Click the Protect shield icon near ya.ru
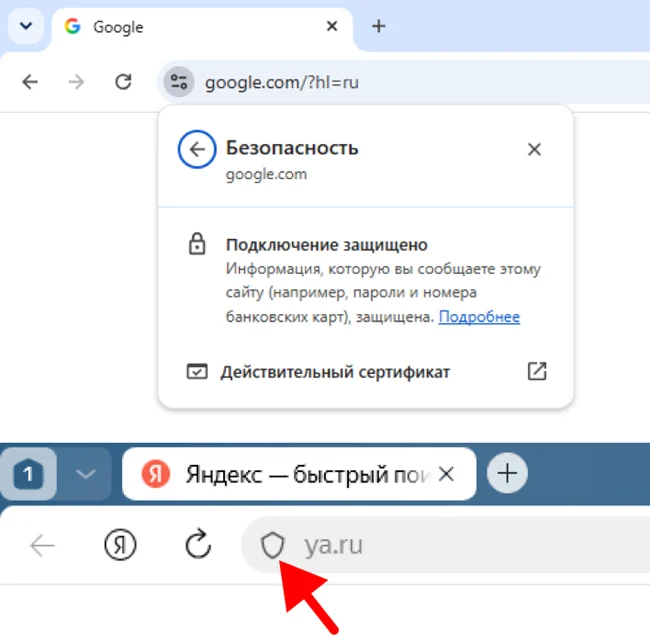Viewport: 650px width, 643px height. (272, 545)
